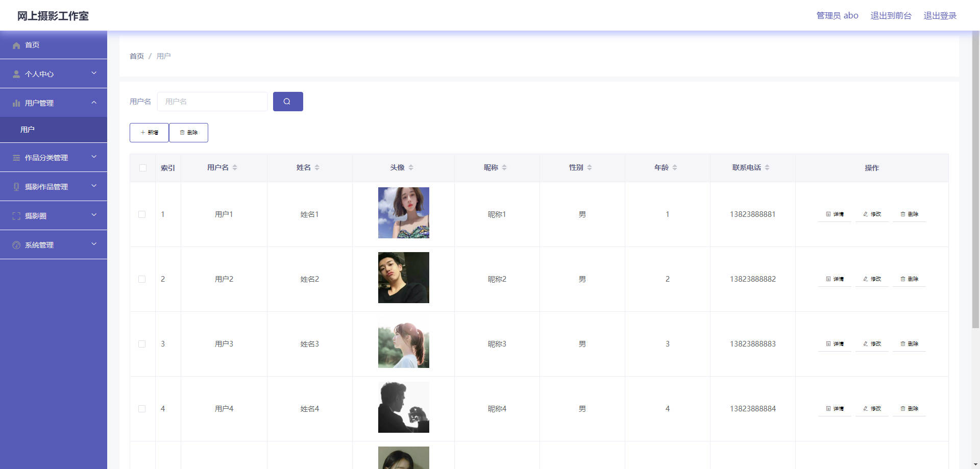Click 删除 for 用户2
980x469 pixels.
[909, 279]
